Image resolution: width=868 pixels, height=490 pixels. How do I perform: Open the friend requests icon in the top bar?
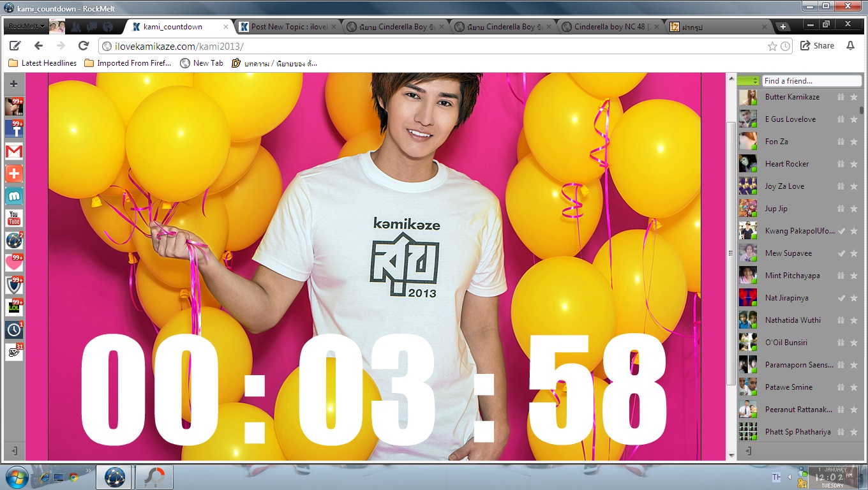click(x=76, y=27)
